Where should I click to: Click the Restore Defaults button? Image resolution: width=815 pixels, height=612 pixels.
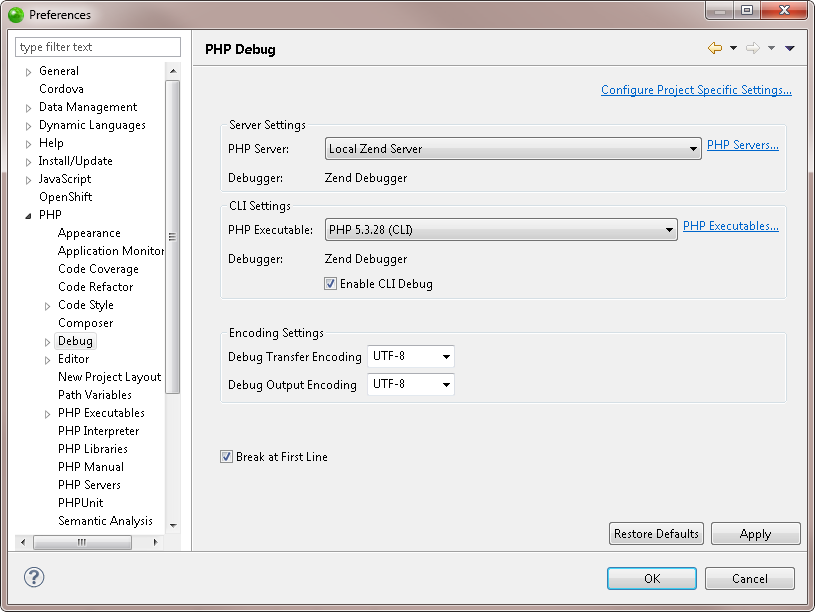click(656, 533)
